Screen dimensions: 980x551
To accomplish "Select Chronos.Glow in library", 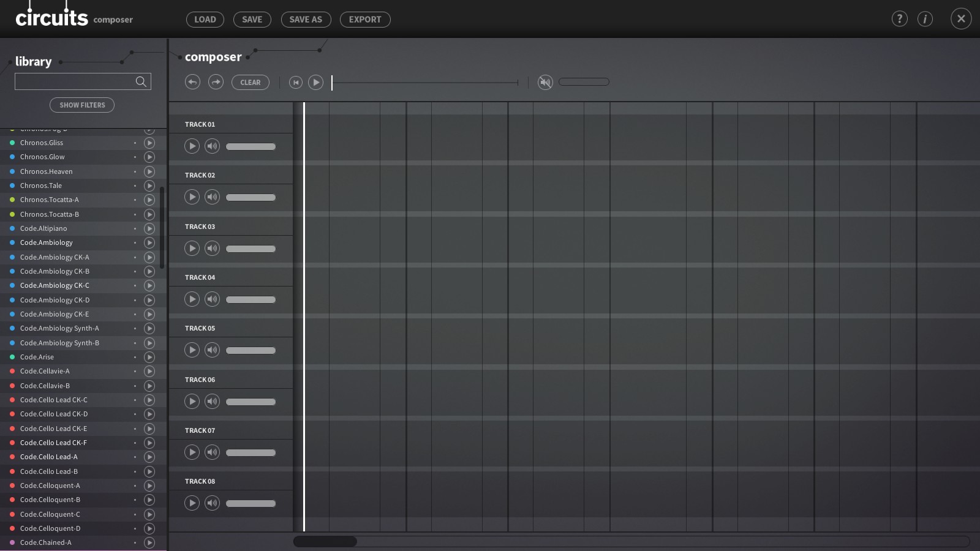I will [42, 157].
